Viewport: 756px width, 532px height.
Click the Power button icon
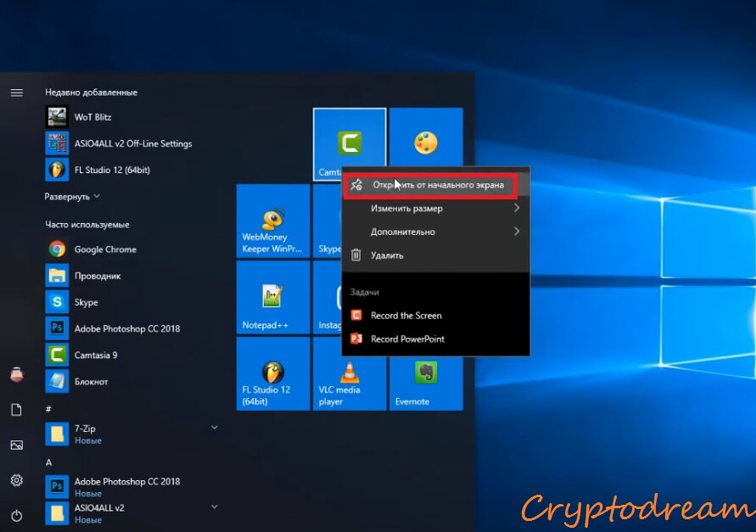tap(17, 516)
